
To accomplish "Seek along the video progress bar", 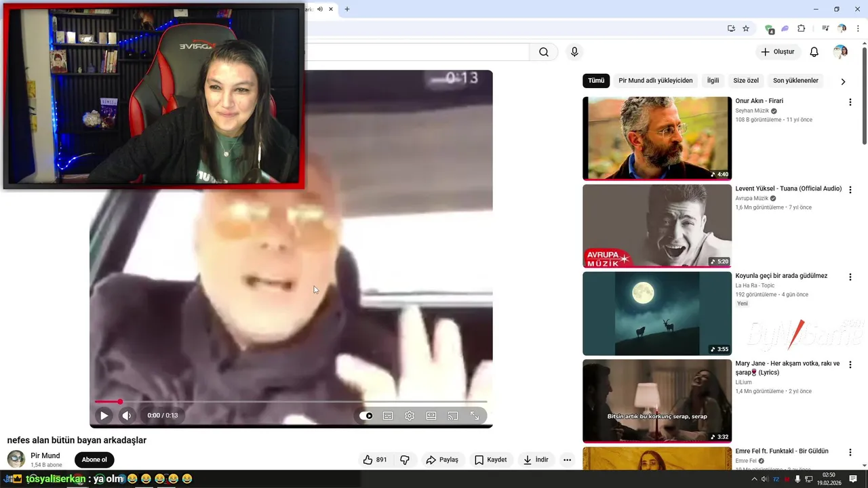I will click(x=291, y=402).
